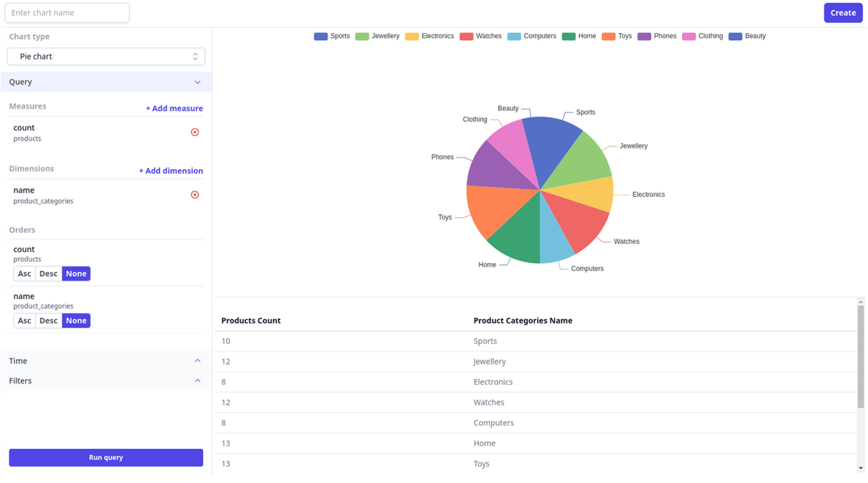Set name product_categories ordering to Asc
This screenshot has width=868, height=483.
[x=24, y=321]
